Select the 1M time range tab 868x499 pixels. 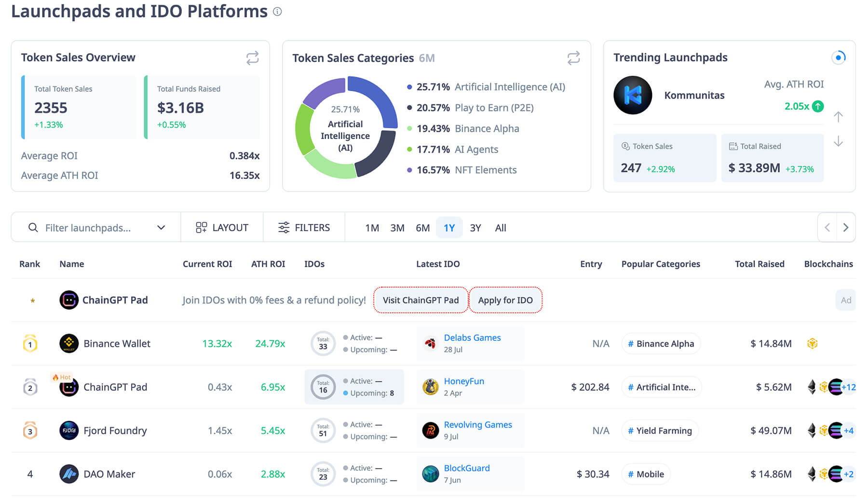click(x=372, y=228)
